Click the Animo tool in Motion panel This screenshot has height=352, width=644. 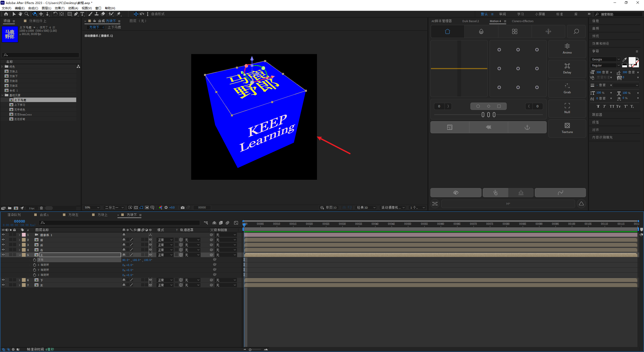[x=567, y=49]
